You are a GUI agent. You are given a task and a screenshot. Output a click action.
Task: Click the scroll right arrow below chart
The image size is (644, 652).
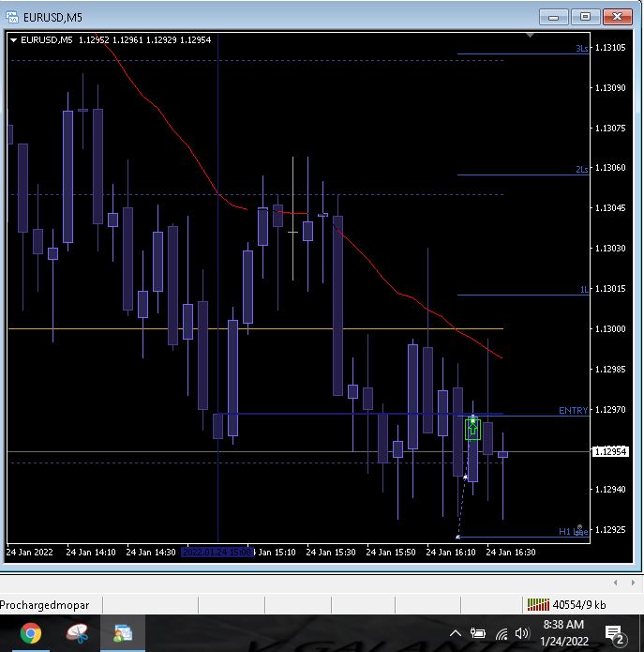point(633,583)
